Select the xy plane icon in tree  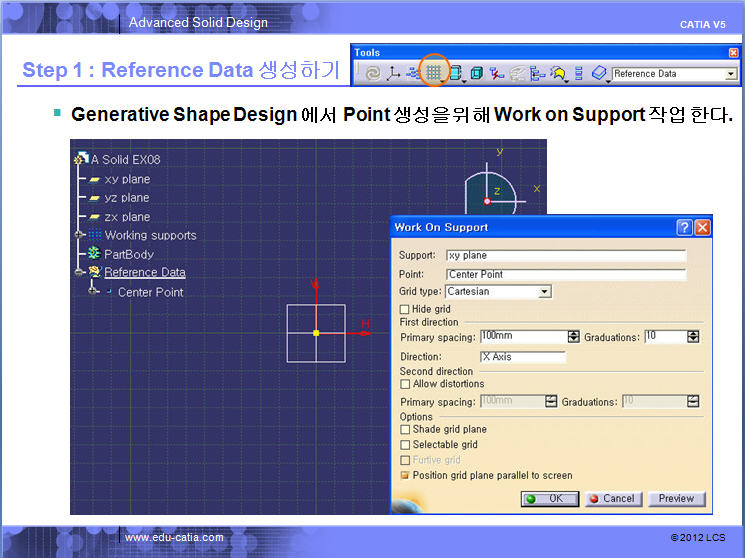95,179
